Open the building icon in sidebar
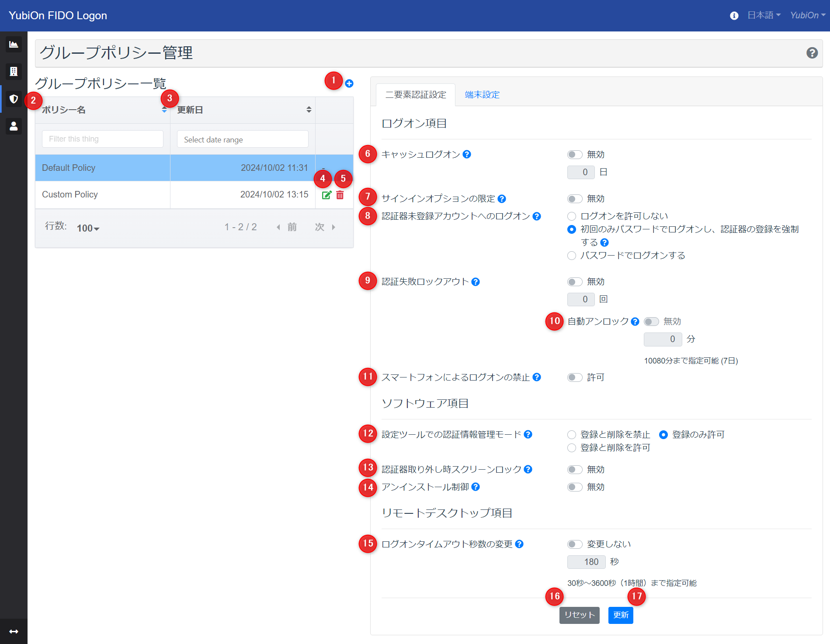The image size is (830, 644). coord(14,71)
